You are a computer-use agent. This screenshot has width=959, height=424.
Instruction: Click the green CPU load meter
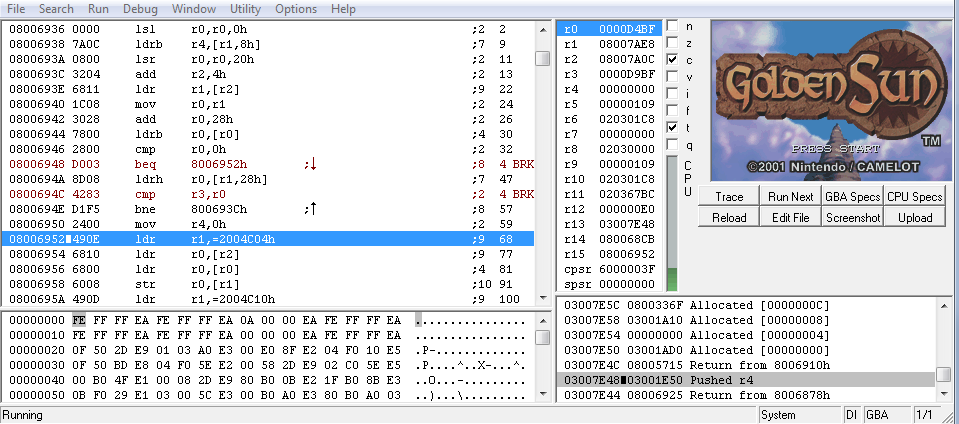tap(672, 223)
